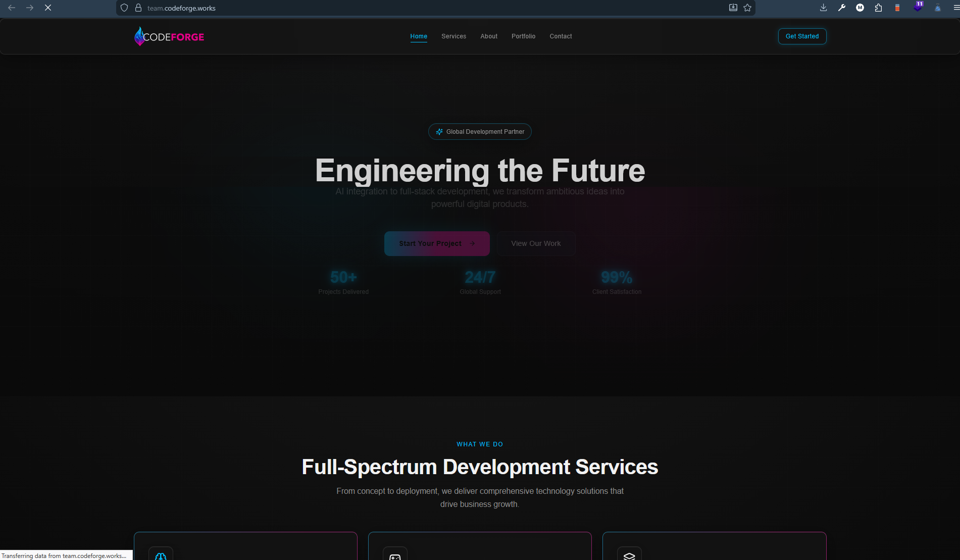This screenshot has height=560, width=960.
Task: Toggle the bookmark star for this page
Action: tap(747, 8)
